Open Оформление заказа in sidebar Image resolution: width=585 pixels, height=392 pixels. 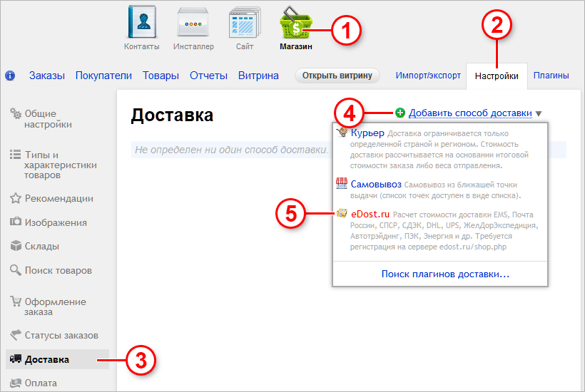pos(55,306)
